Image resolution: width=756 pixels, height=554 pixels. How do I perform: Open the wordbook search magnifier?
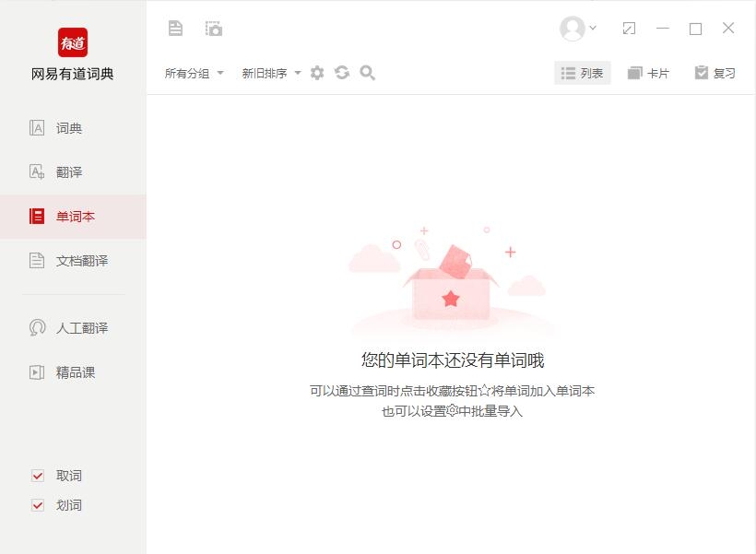click(x=367, y=73)
